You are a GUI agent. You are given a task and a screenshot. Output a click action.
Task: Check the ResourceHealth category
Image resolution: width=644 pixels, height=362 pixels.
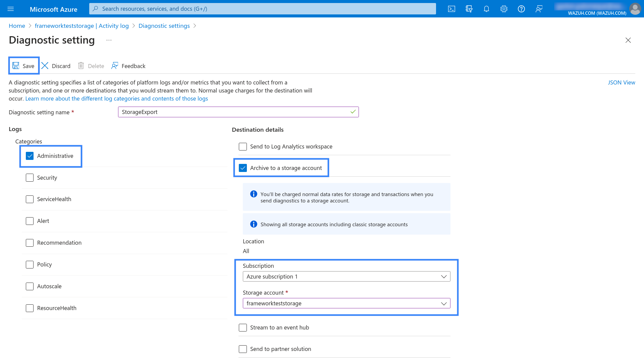pos(30,308)
